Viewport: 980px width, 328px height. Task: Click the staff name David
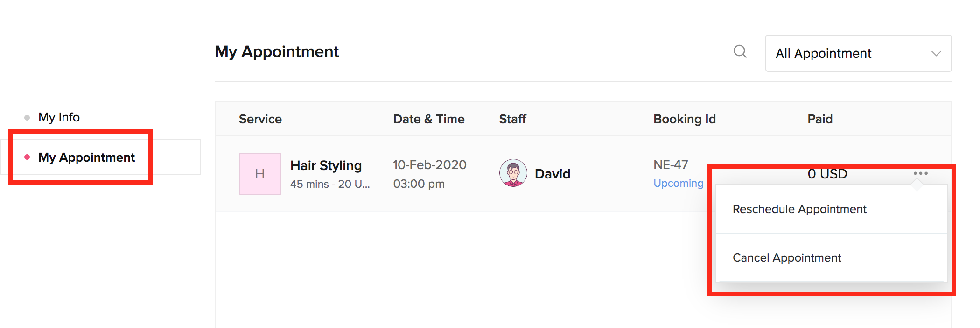click(x=552, y=174)
